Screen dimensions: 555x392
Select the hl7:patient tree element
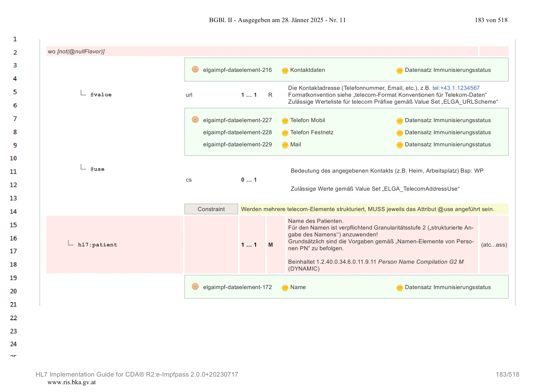click(97, 245)
